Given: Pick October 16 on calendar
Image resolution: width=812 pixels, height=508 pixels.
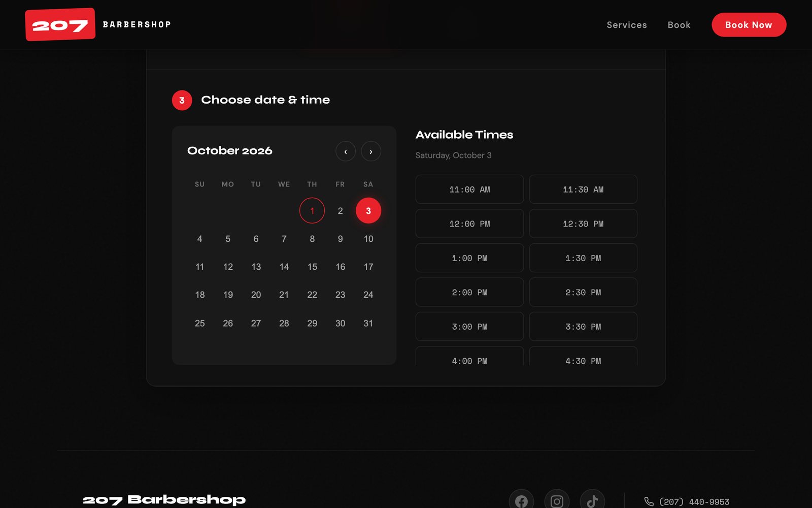Looking at the screenshot, I should coord(340,267).
